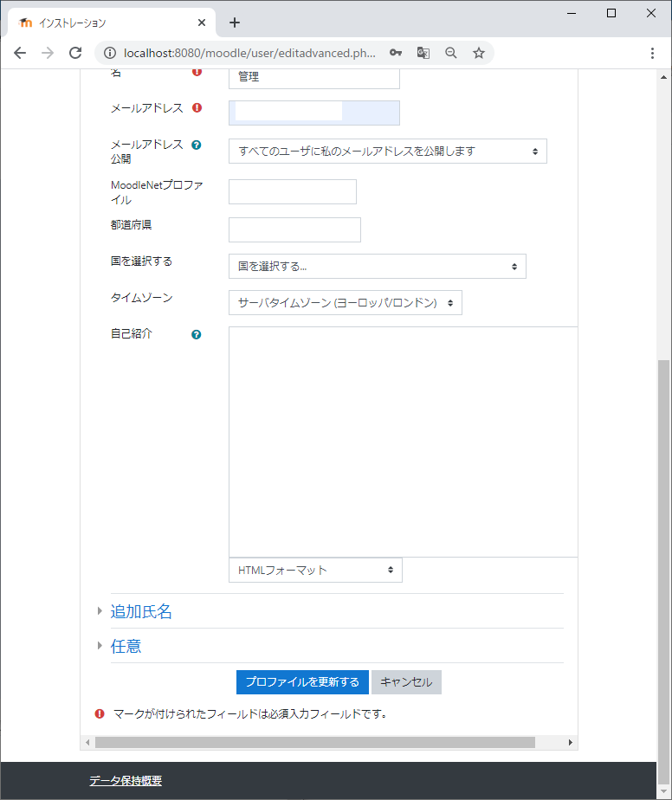Click the horizontal scrollbar right arrow

(x=571, y=742)
